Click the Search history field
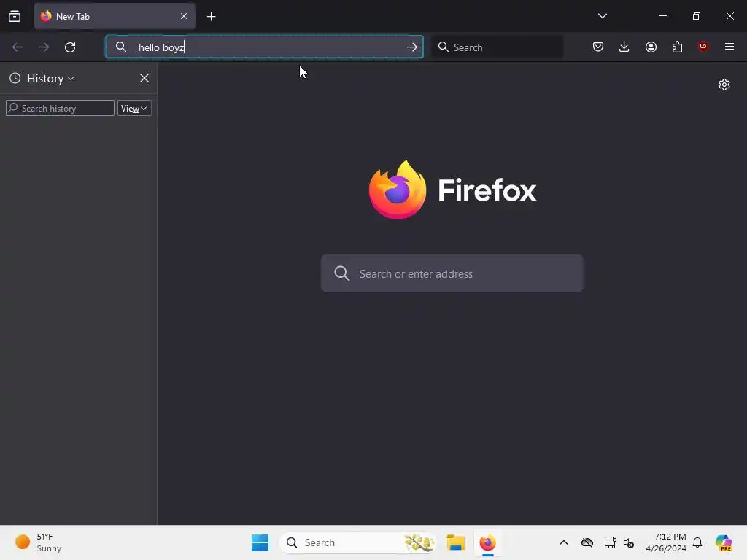Viewport: 747px width, 560px height. pos(60,108)
